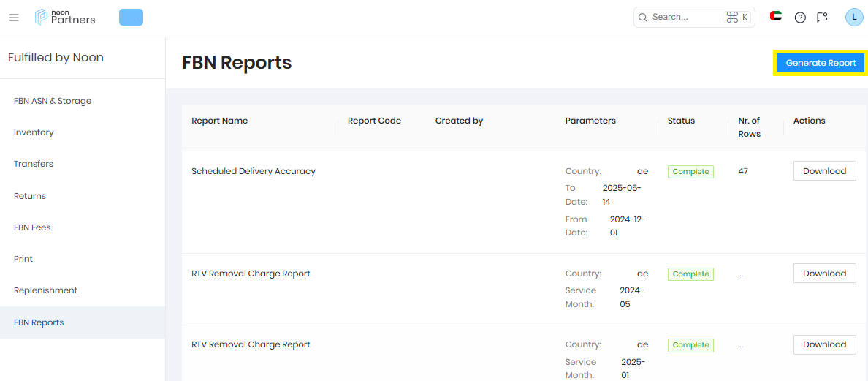Image resolution: width=868 pixels, height=381 pixels.
Task: Click the Parameters column header
Action: [x=590, y=121]
